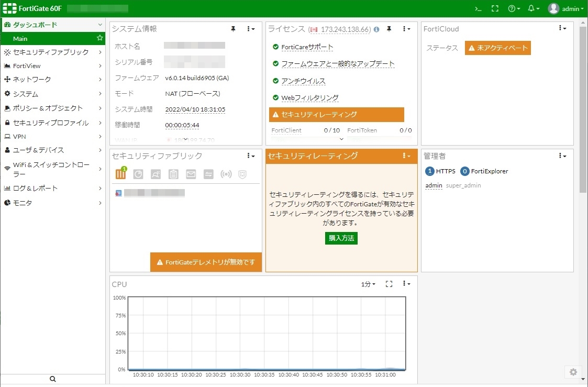Expand モニタ sidebar menu
588x387 pixels.
click(x=52, y=203)
